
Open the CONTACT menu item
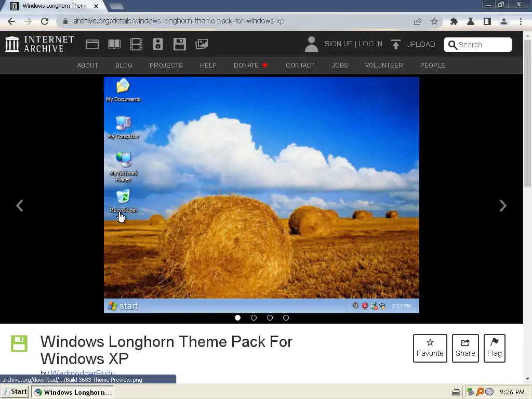(300, 65)
